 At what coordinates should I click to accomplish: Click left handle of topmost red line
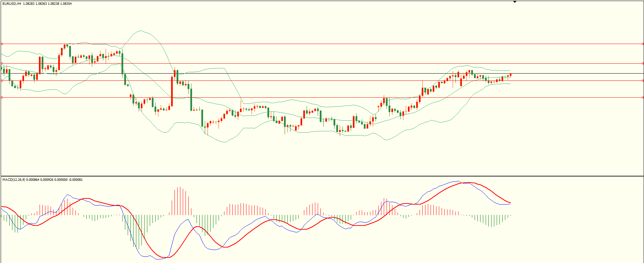2,44
